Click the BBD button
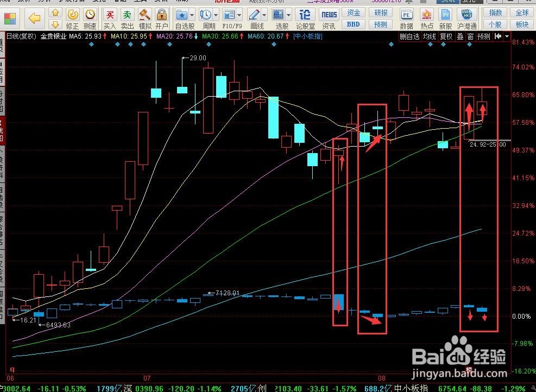The width and height of the screenshot is (536, 392). [354, 24]
